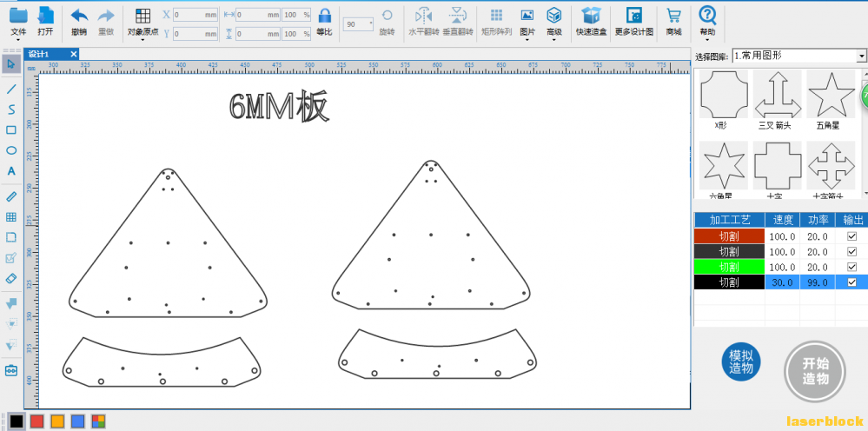Click the width mm input field

[x=257, y=15]
